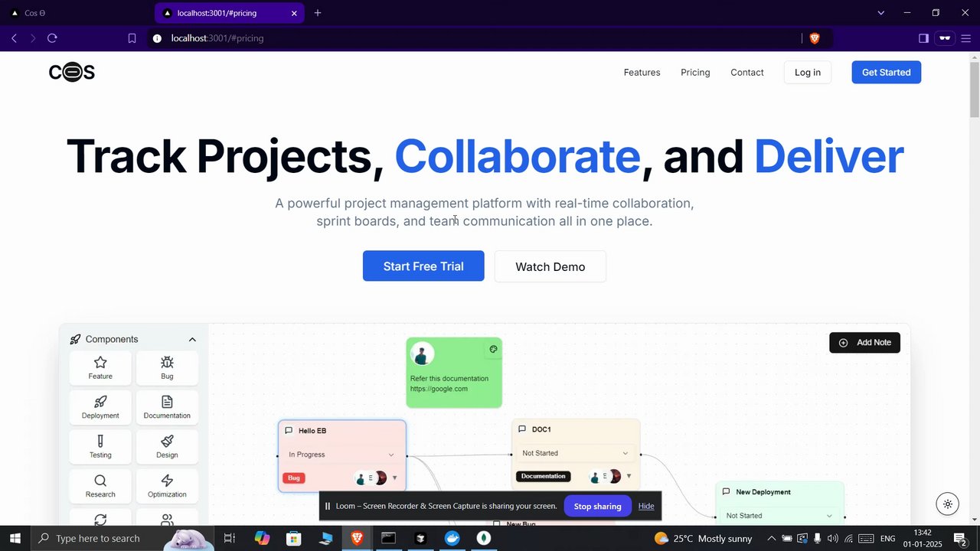Click the Windows search box
Image resolution: width=980 pixels, height=551 pixels.
[x=122, y=538]
